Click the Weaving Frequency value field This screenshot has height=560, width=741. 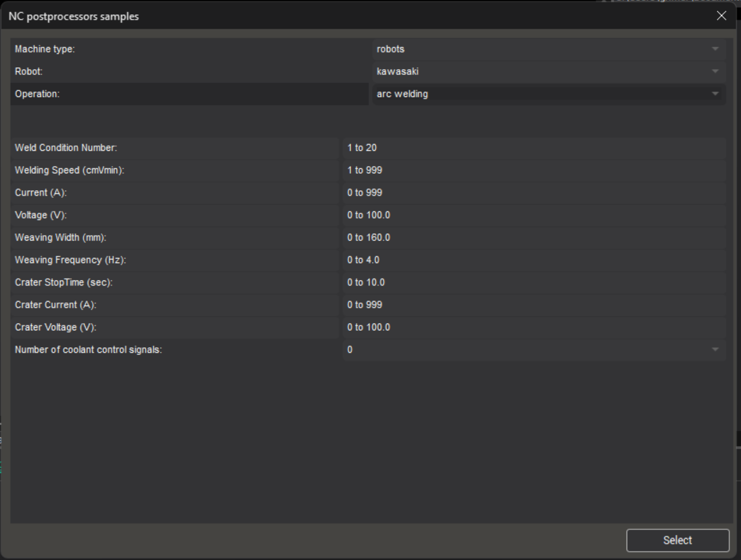[534, 260]
